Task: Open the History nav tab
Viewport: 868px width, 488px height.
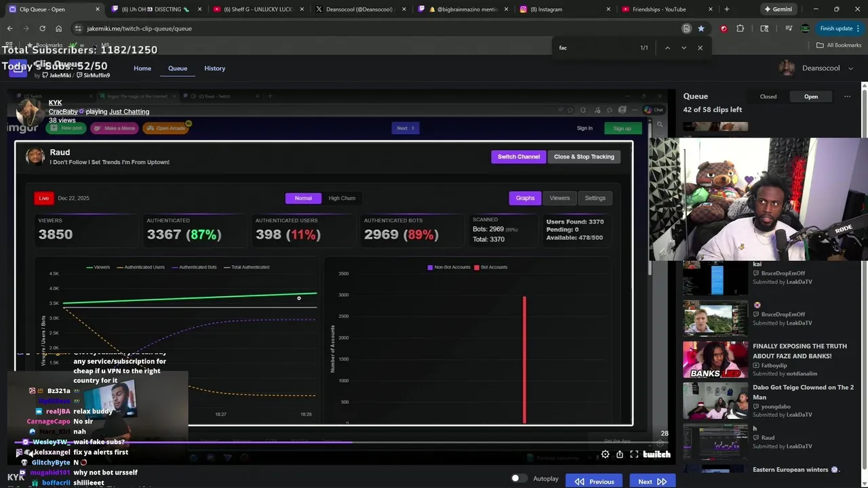Action: point(214,68)
